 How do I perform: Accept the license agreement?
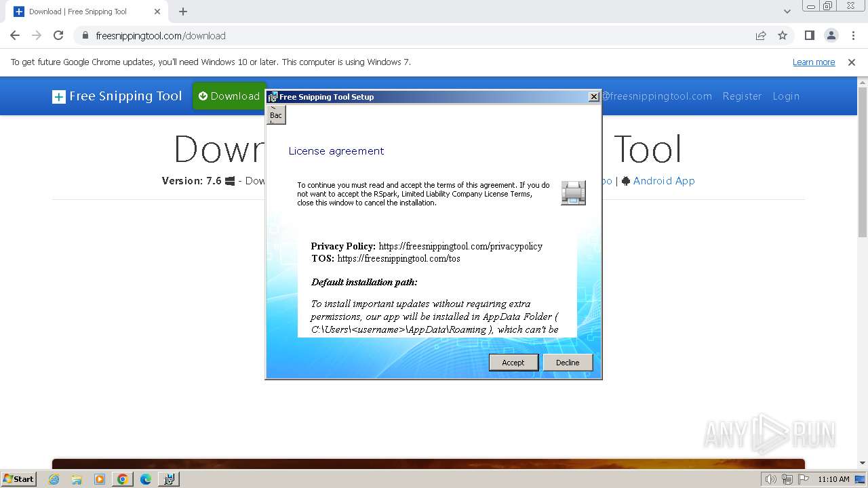(x=513, y=363)
